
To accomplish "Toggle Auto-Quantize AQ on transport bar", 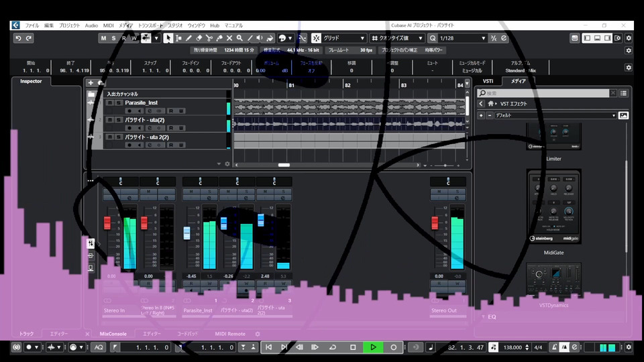I will click(x=99, y=347).
